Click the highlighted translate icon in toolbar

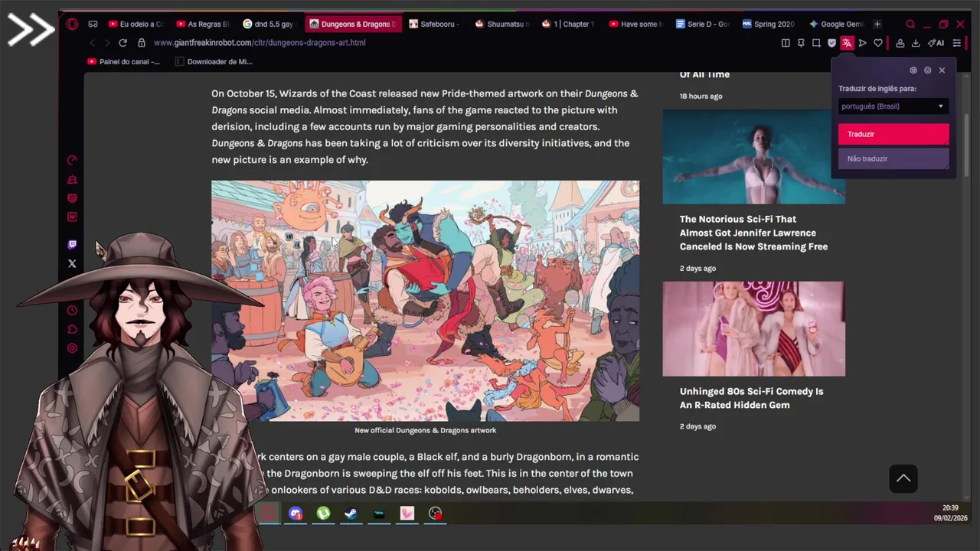click(x=847, y=43)
